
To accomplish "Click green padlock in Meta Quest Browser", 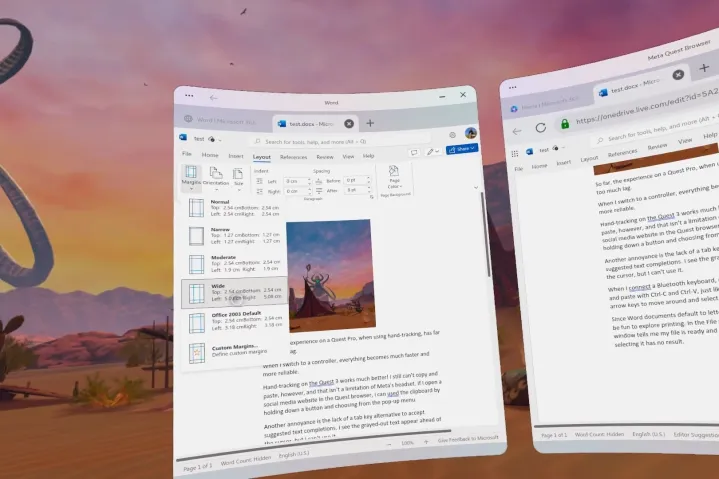I will (565, 123).
